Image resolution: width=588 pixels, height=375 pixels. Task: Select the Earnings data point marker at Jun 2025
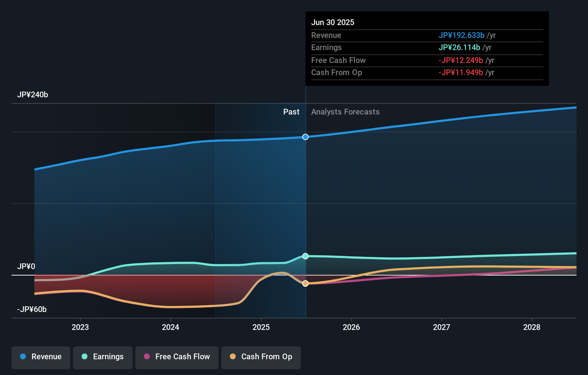pyautogui.click(x=305, y=256)
